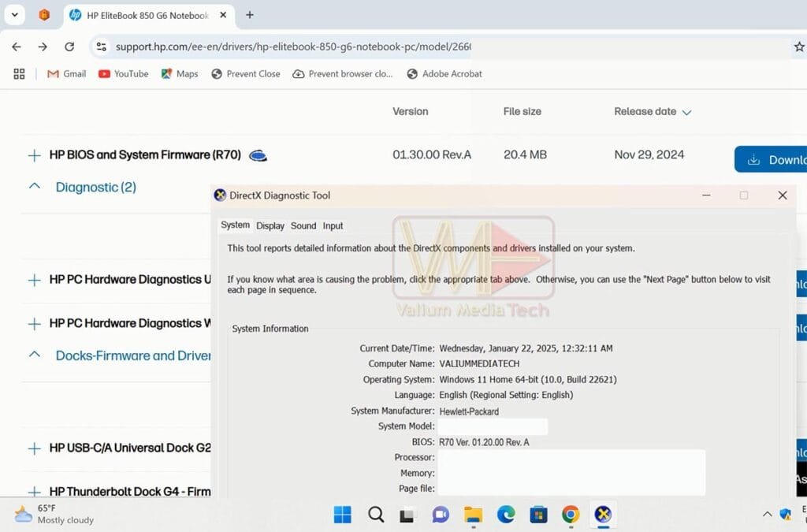Switch to DirectX Diagnostic Tool taskbar icon
This screenshot has width=807, height=532.
[603, 514]
